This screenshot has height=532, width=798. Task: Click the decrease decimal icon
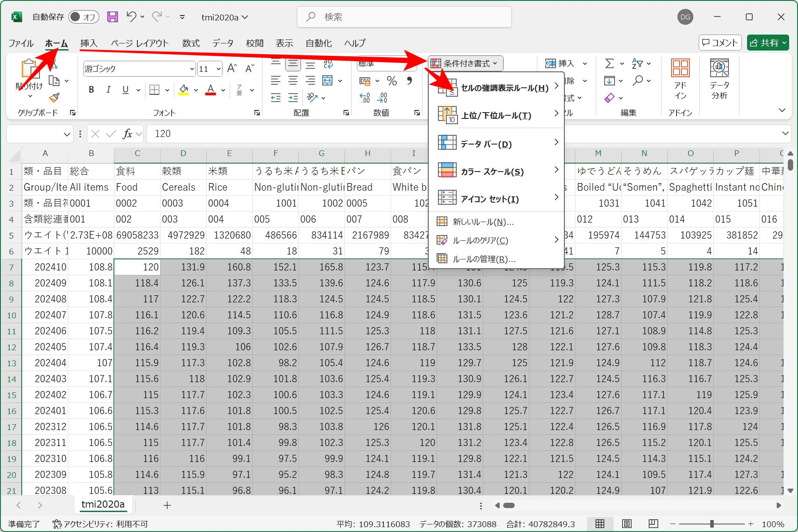coord(382,98)
